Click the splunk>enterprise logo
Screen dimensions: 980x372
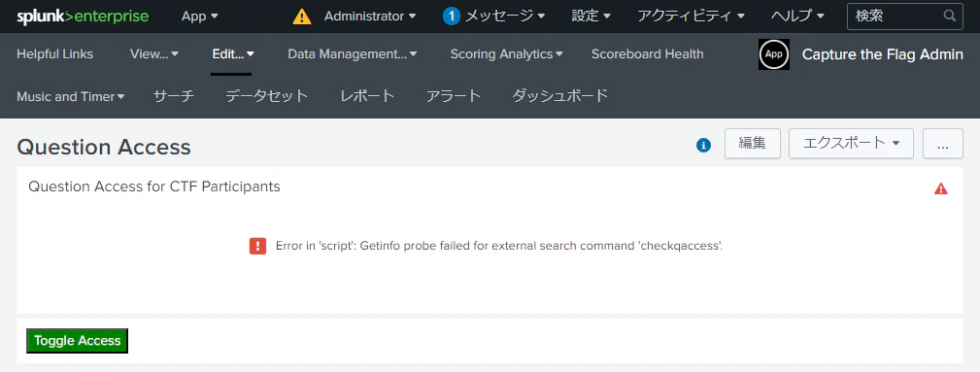83,17
